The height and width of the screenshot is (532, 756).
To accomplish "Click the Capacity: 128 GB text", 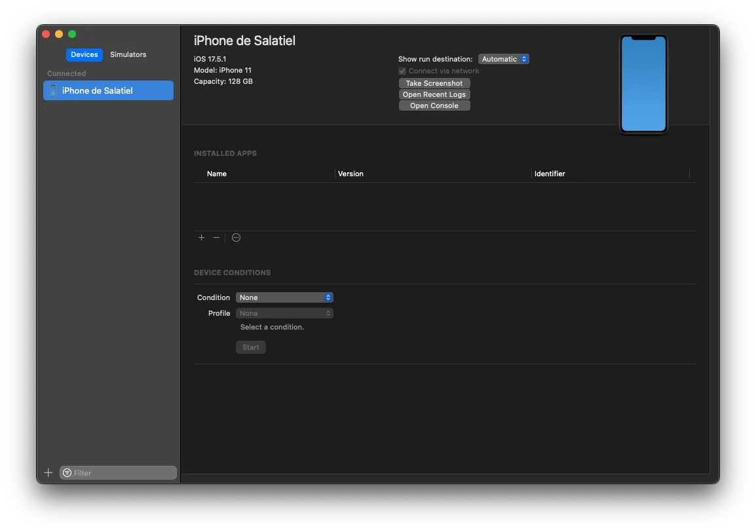I will pos(223,81).
